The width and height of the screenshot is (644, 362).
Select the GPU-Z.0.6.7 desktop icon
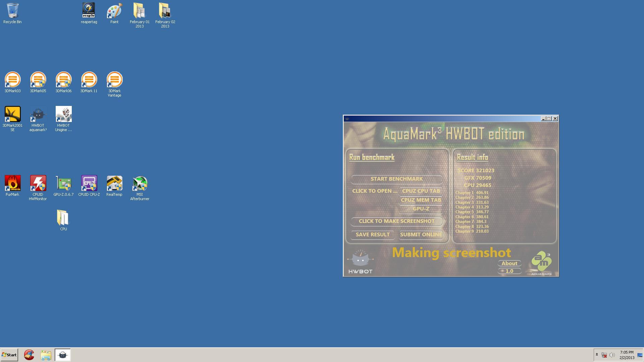[63, 186]
